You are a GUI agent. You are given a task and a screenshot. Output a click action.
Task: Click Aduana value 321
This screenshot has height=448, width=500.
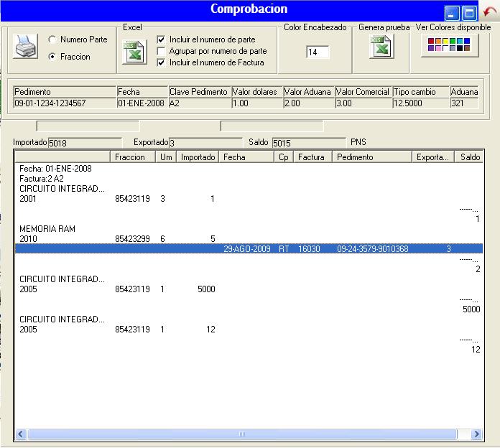[x=464, y=103]
